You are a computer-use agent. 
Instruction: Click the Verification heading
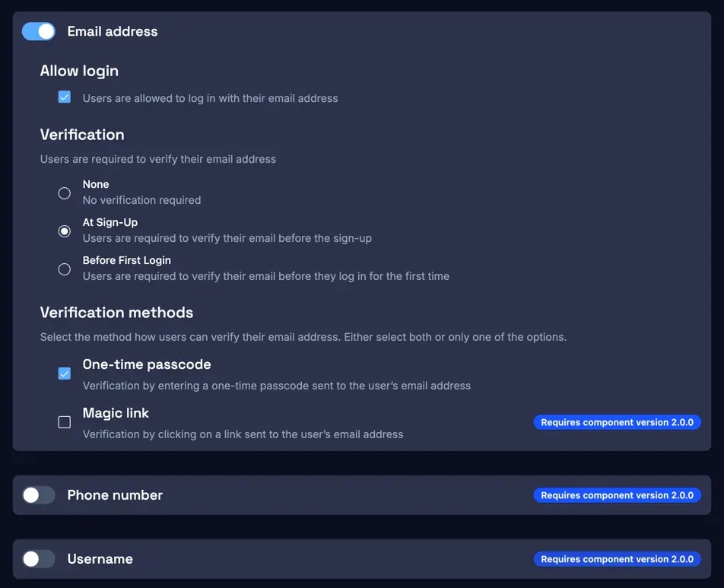click(x=82, y=135)
